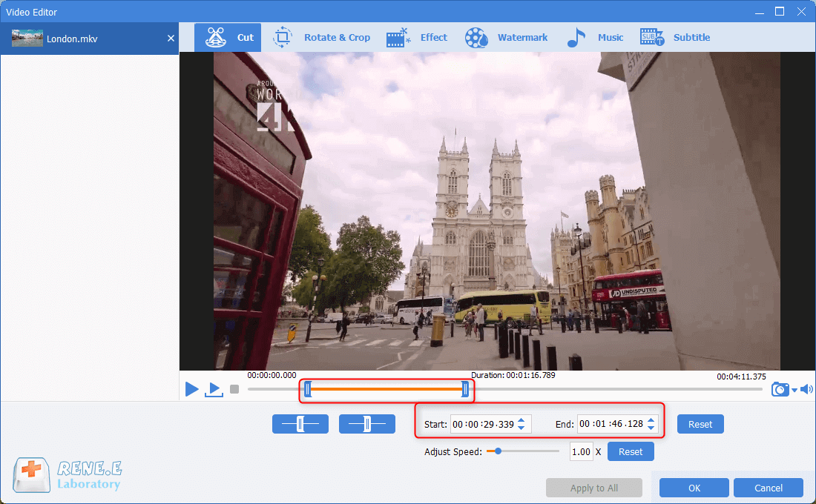Image resolution: width=816 pixels, height=504 pixels.
Task: Click the Rotate & Crop icon
Action: 283,38
